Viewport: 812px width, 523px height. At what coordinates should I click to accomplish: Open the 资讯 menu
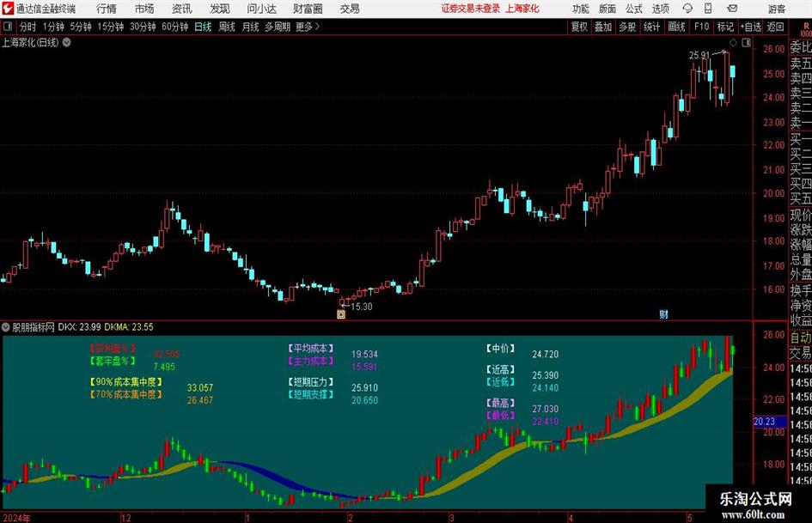(x=181, y=9)
